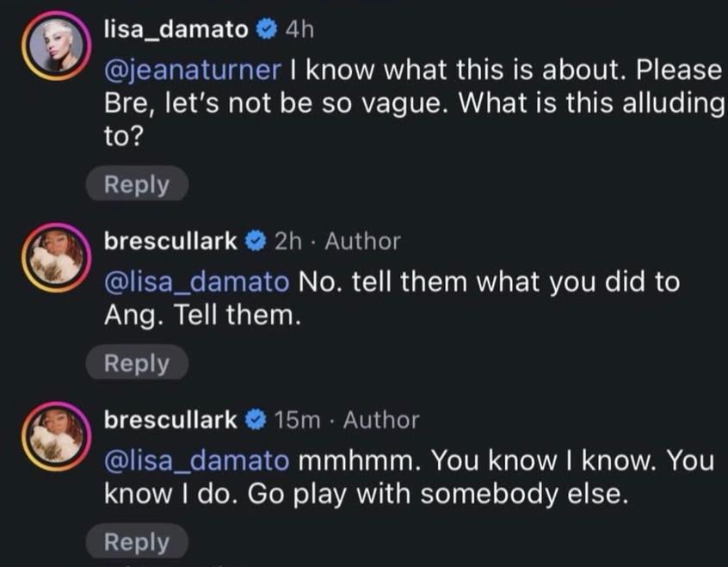Click the 4h timestamp
This screenshot has height=567, width=728.
[x=299, y=30]
